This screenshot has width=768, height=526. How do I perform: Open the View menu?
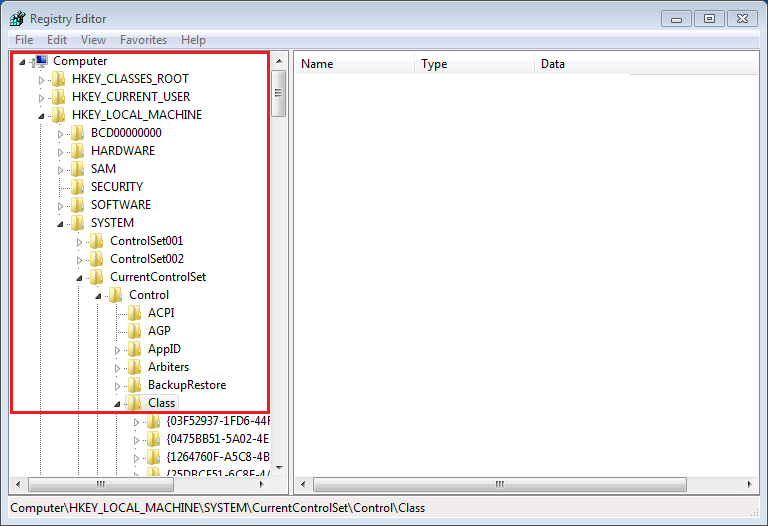93,40
